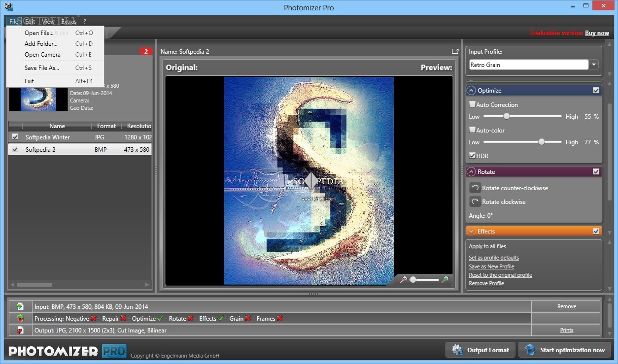The image size is (618, 364).
Task: Click the zoom out magnifier under the preview
Action: 403,280
